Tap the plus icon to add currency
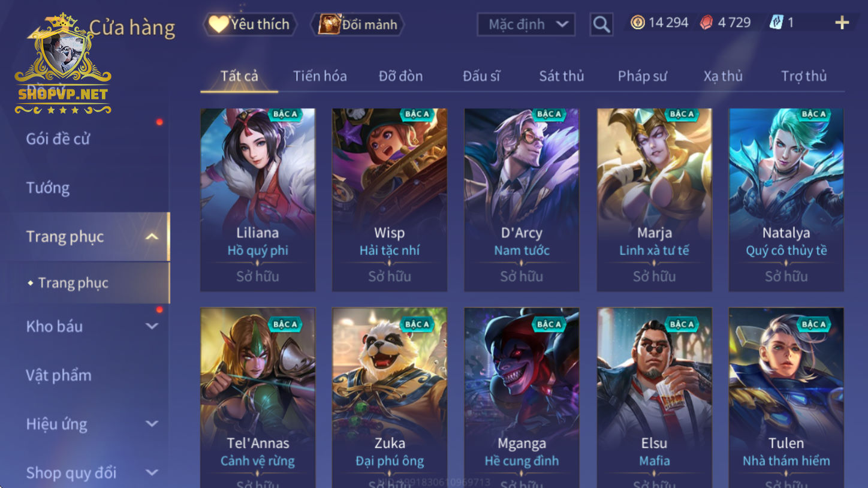Screen dimensions: 868x488 click(842, 23)
